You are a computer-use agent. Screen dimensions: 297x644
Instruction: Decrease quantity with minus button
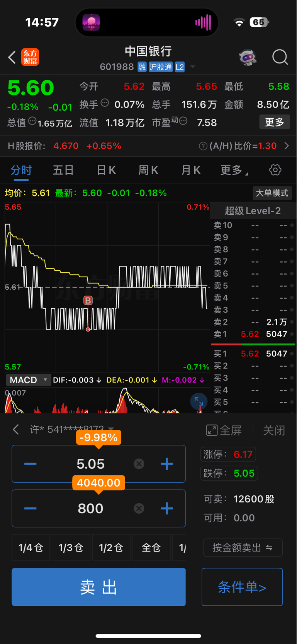pyautogui.click(x=30, y=508)
